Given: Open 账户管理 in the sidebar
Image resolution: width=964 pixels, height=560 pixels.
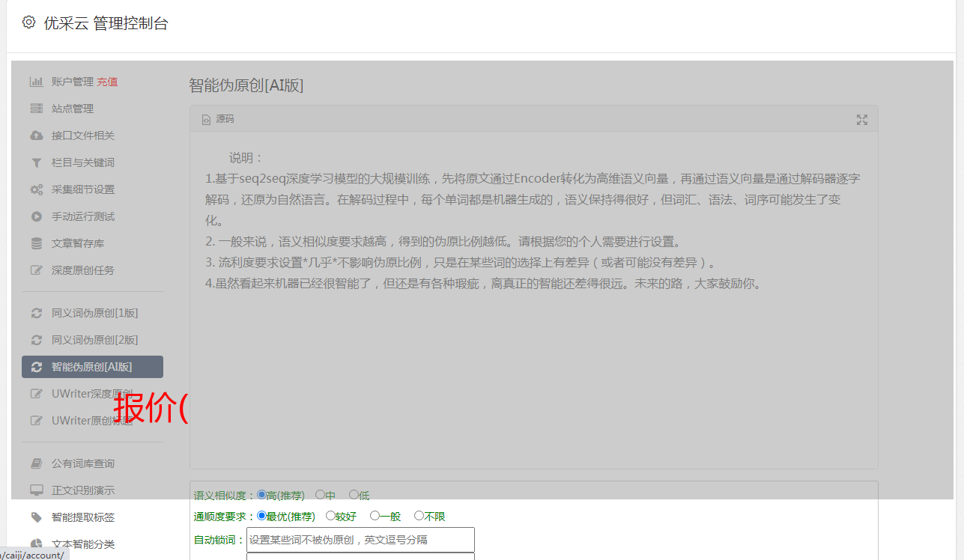Looking at the screenshot, I should (x=73, y=82).
